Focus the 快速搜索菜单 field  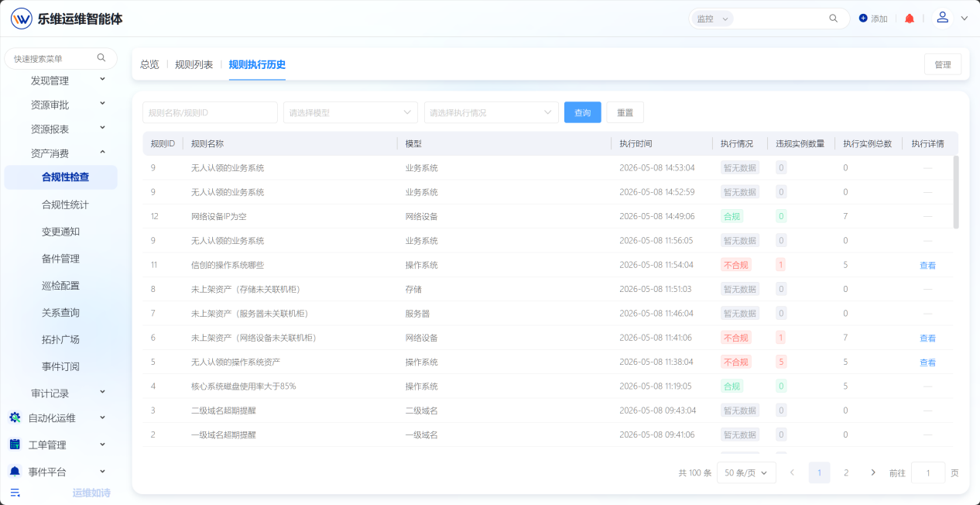61,58
